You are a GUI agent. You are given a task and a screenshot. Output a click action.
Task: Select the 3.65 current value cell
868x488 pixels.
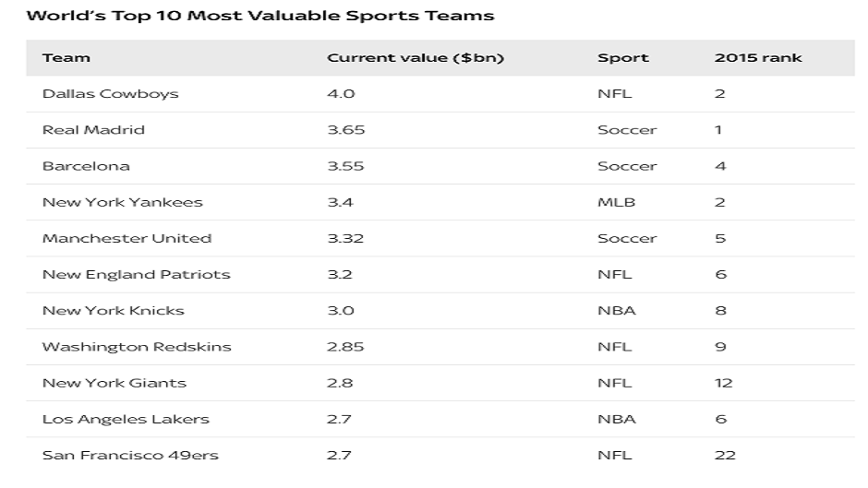tap(346, 130)
